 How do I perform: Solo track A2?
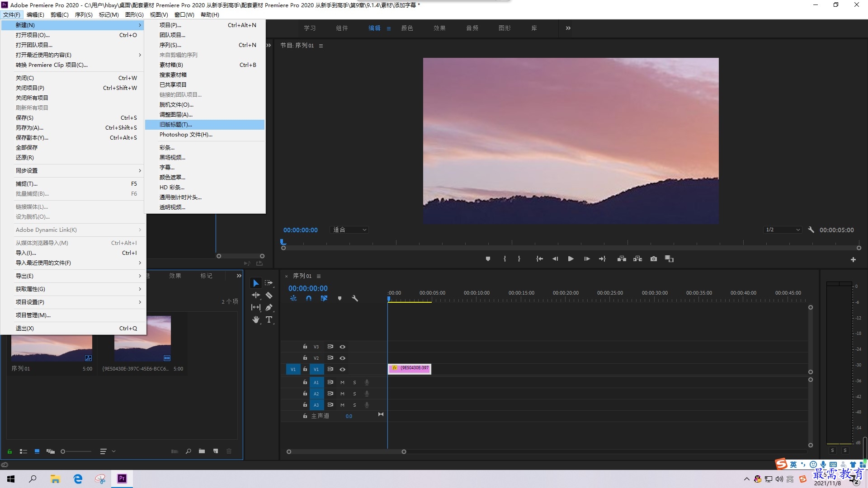pos(354,394)
